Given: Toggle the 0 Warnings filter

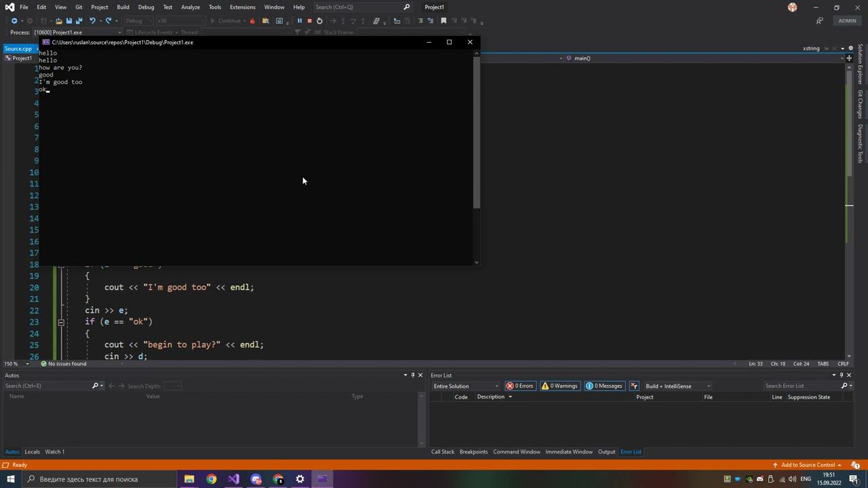Looking at the screenshot, I should click(x=559, y=386).
